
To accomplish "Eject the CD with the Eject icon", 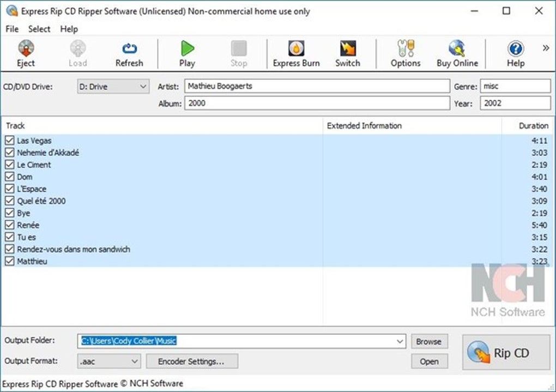I will click(x=26, y=49).
